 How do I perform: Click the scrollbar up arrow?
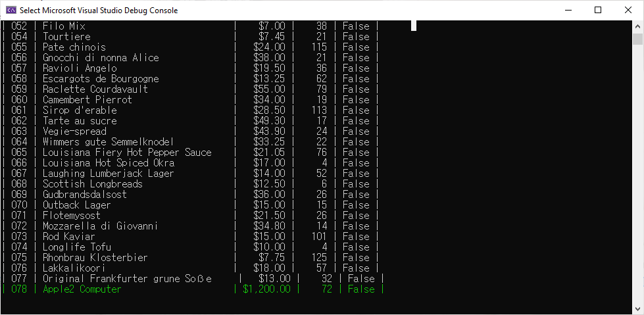pos(637,26)
